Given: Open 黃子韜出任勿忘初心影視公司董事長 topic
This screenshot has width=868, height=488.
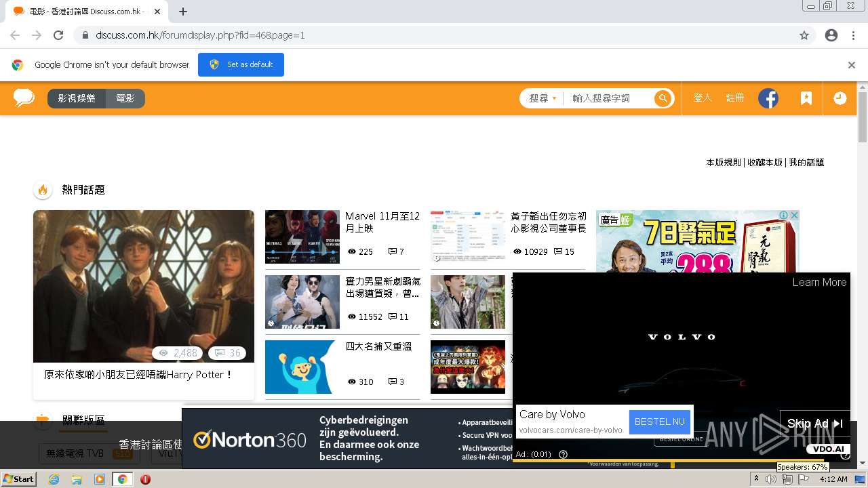Looking at the screenshot, I should tap(549, 222).
